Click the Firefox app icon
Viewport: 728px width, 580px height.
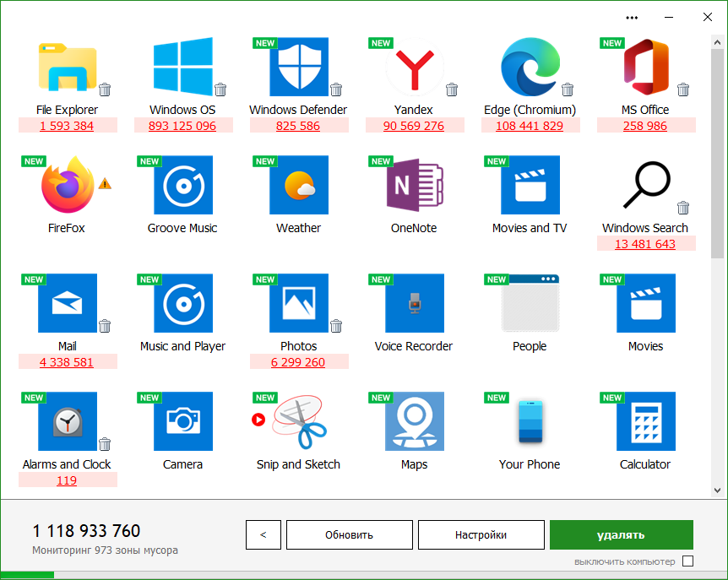(x=67, y=185)
